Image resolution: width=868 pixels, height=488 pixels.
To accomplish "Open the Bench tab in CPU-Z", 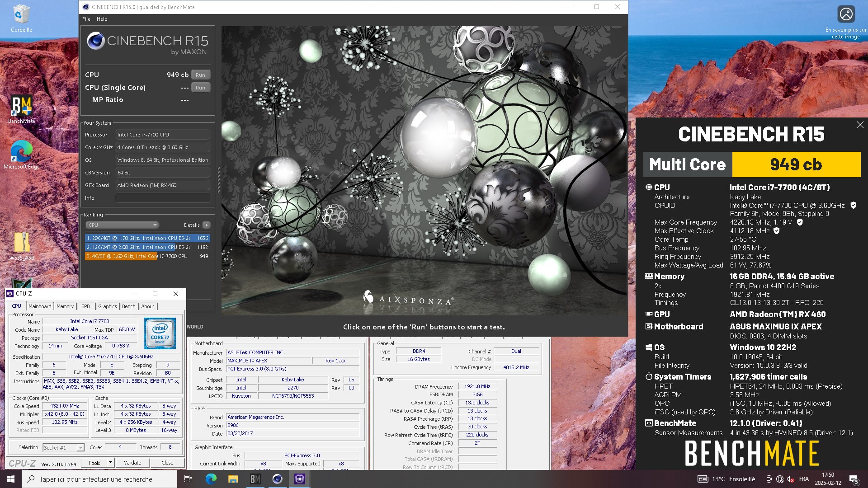I will (129, 306).
